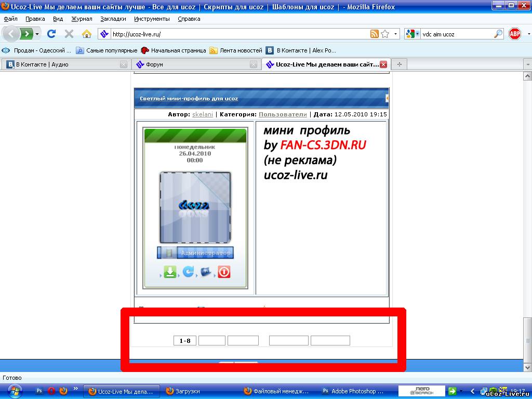532x399 pixels.
Task: Launch Firefox from quick launch icon
Action: (x=63, y=391)
